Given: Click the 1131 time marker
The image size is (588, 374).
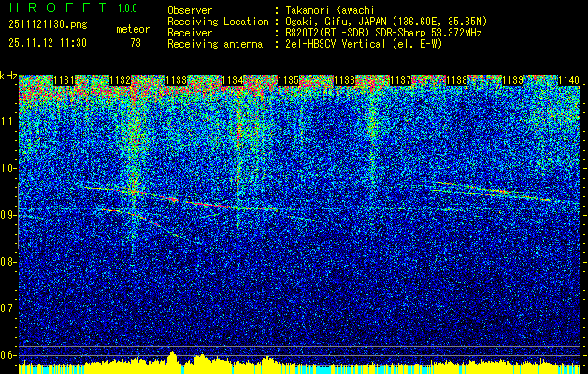Looking at the screenshot, I should [x=64, y=80].
